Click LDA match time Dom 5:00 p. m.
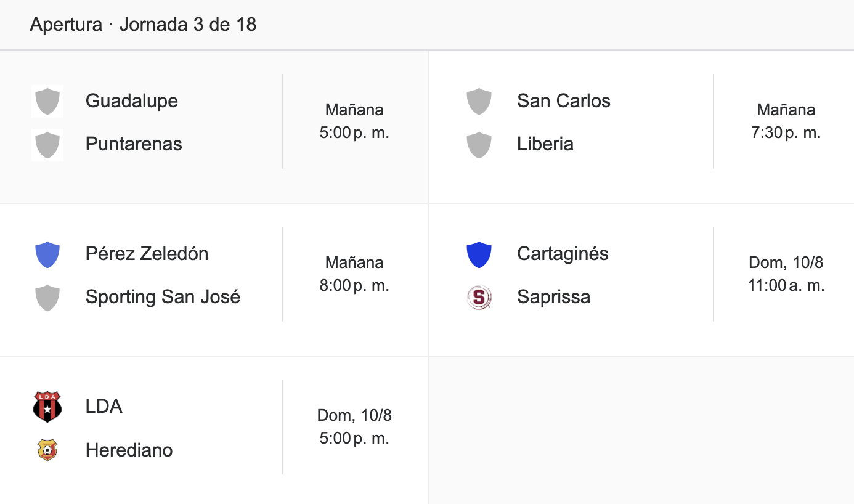 coord(354,427)
